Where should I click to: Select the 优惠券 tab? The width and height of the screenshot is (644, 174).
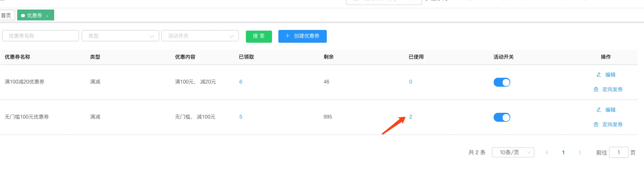coord(34,15)
